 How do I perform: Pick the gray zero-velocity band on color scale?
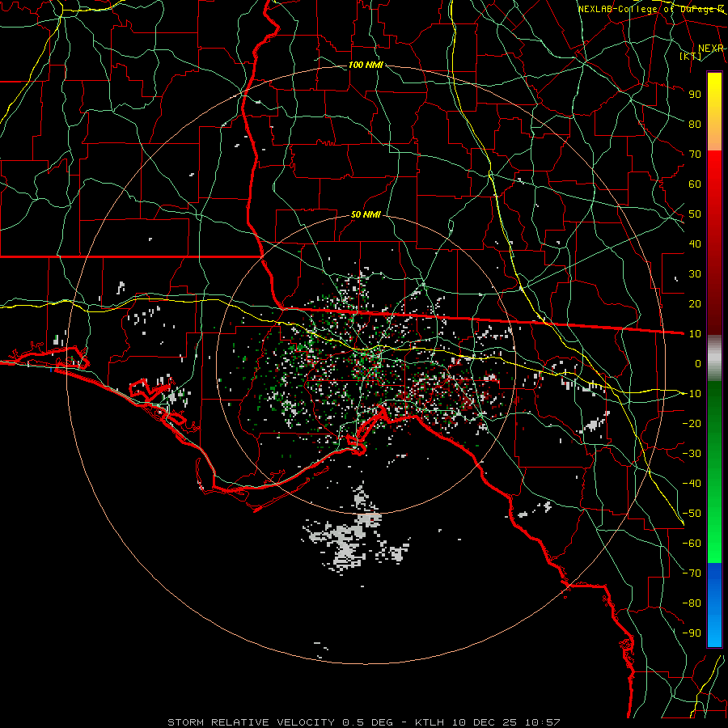pyautogui.click(x=714, y=358)
